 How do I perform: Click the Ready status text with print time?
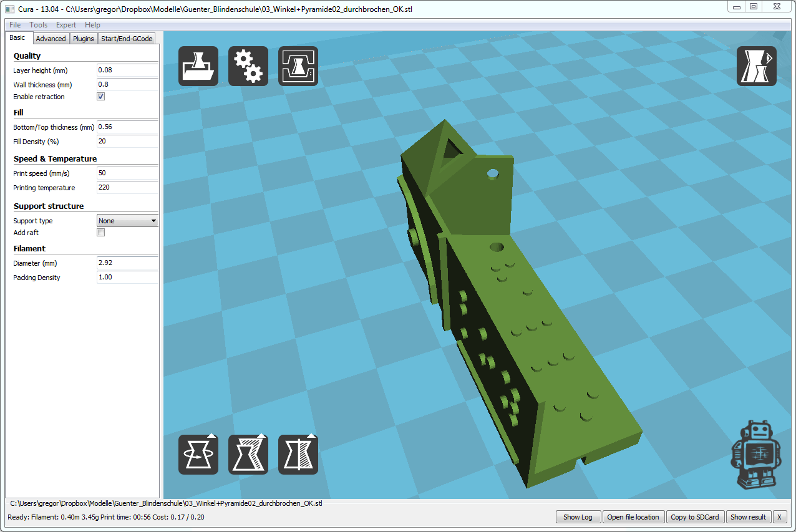(x=106, y=517)
